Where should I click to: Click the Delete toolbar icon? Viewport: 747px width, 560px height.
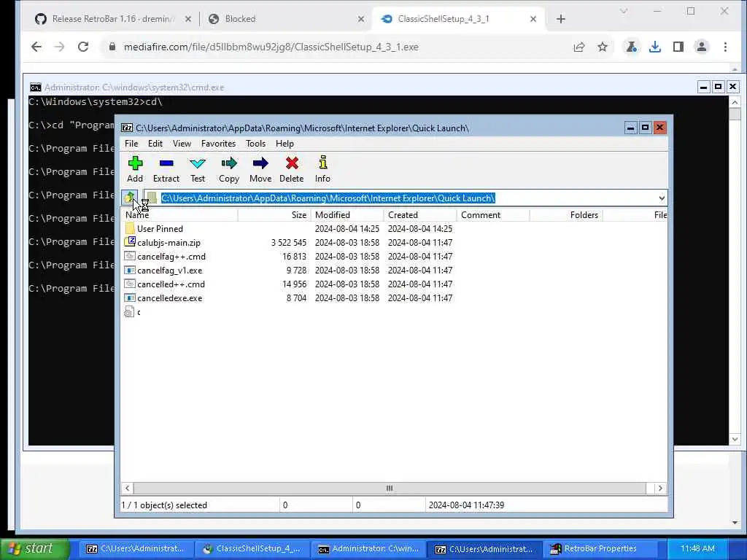click(x=292, y=164)
